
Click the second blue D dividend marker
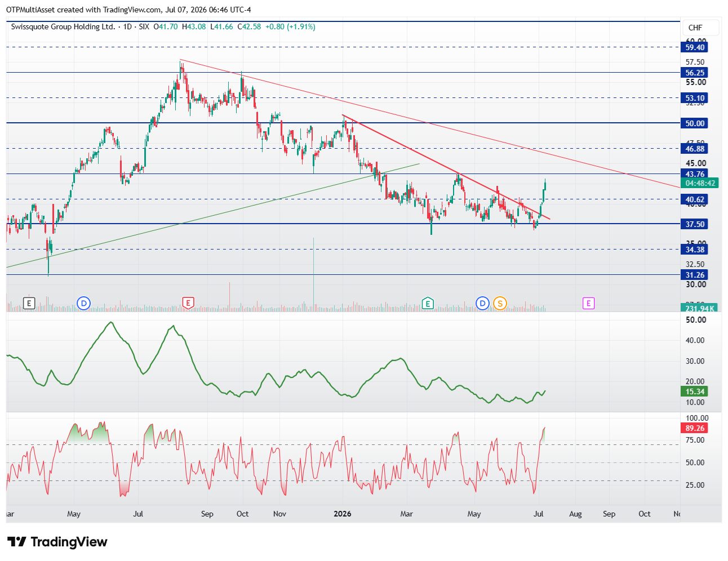coord(482,304)
